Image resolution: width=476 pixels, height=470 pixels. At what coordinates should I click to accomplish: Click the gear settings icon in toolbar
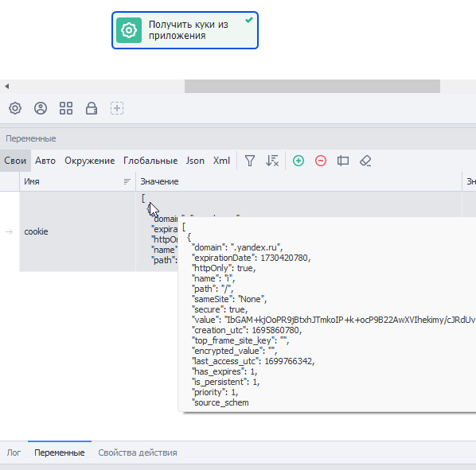(15, 108)
